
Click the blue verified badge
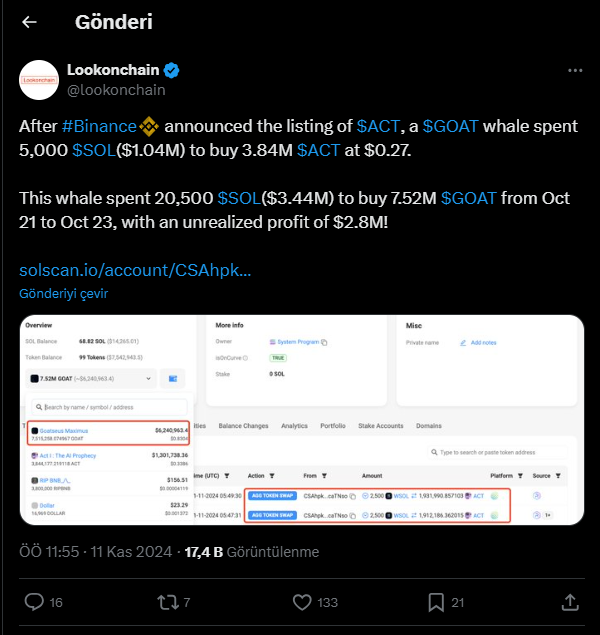click(x=172, y=70)
